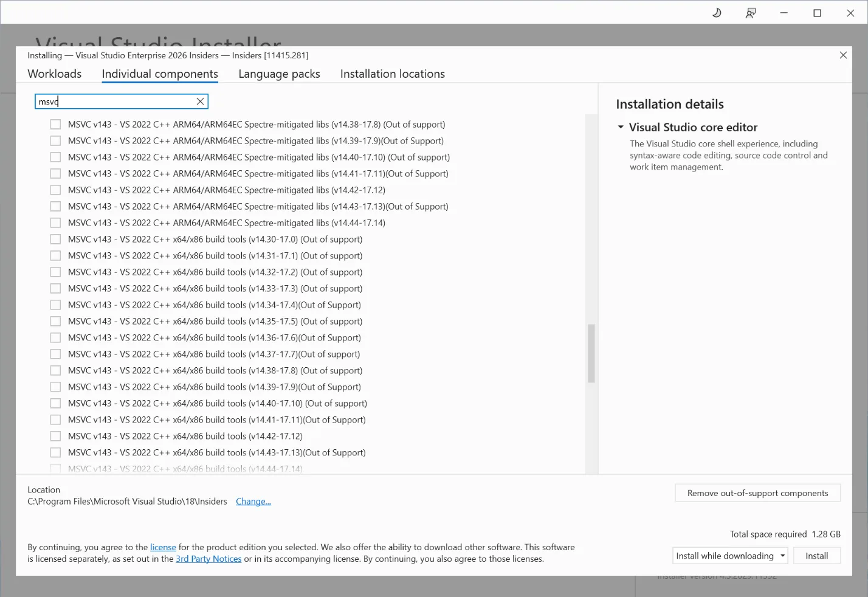Click Change... to modify install location
The width and height of the screenshot is (868, 597).
(x=253, y=501)
